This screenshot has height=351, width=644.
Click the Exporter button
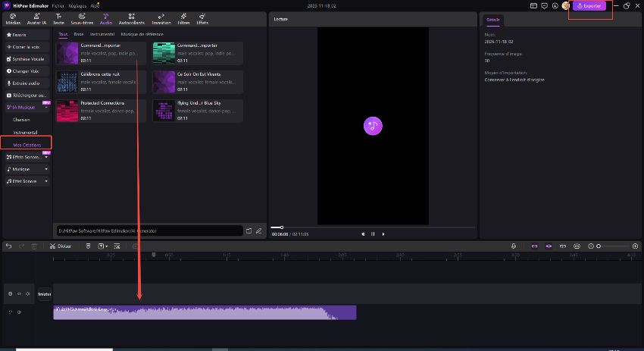coord(589,6)
